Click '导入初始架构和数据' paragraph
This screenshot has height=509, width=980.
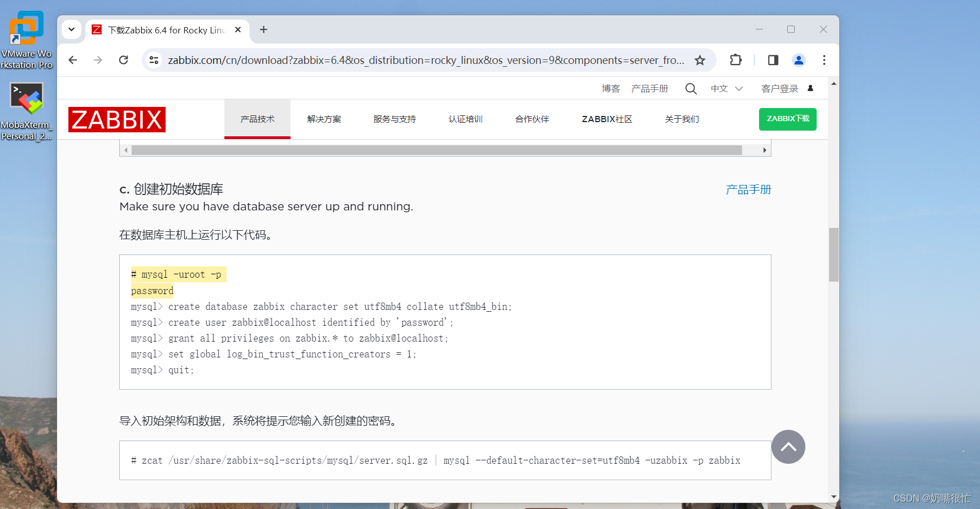click(x=259, y=421)
